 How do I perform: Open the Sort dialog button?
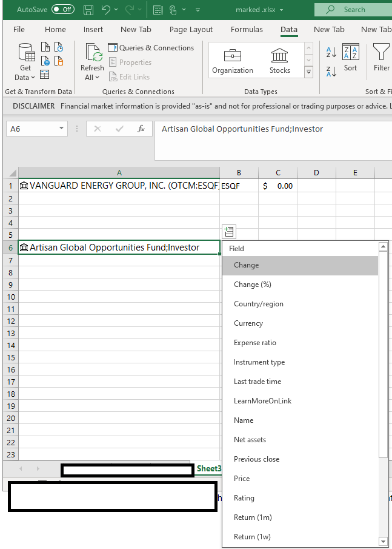pyautogui.click(x=350, y=58)
